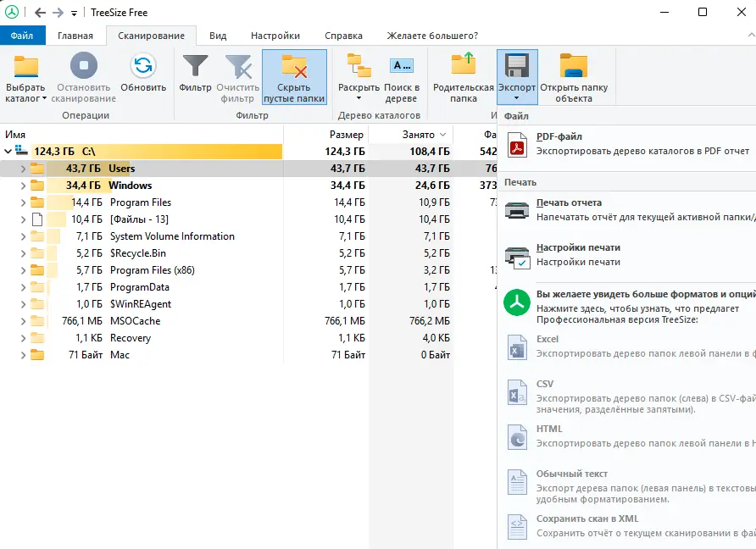This screenshot has width=756, height=549.
Task: Switch to the Вид tab
Action: tap(218, 36)
